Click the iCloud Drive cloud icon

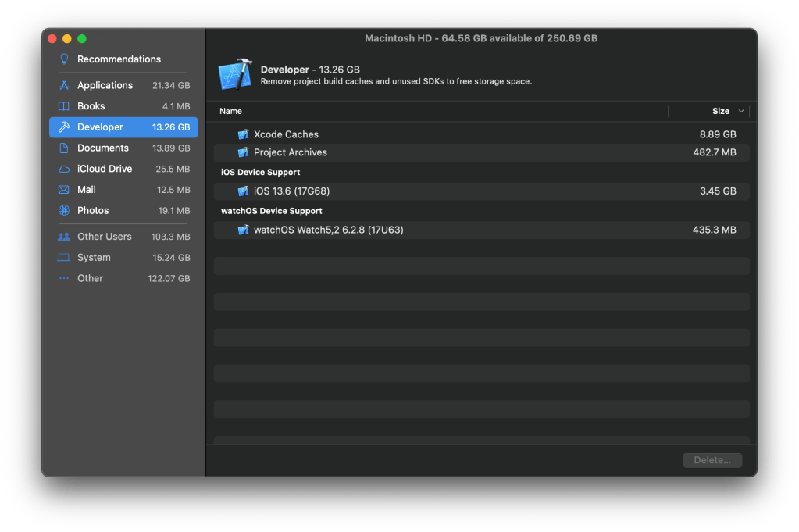click(64, 169)
